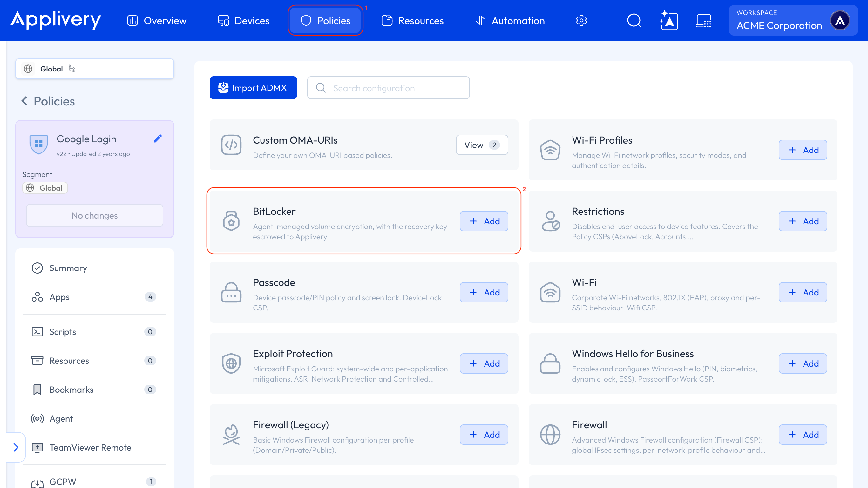Switch to the Devices tab
Image resolution: width=868 pixels, height=488 pixels.
(x=243, y=21)
